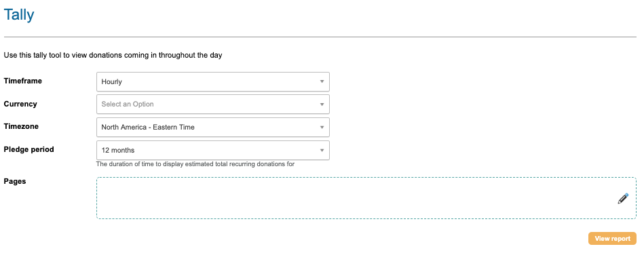This screenshot has width=644, height=253.
Task: Click the tally tool description text
Action: tap(113, 55)
